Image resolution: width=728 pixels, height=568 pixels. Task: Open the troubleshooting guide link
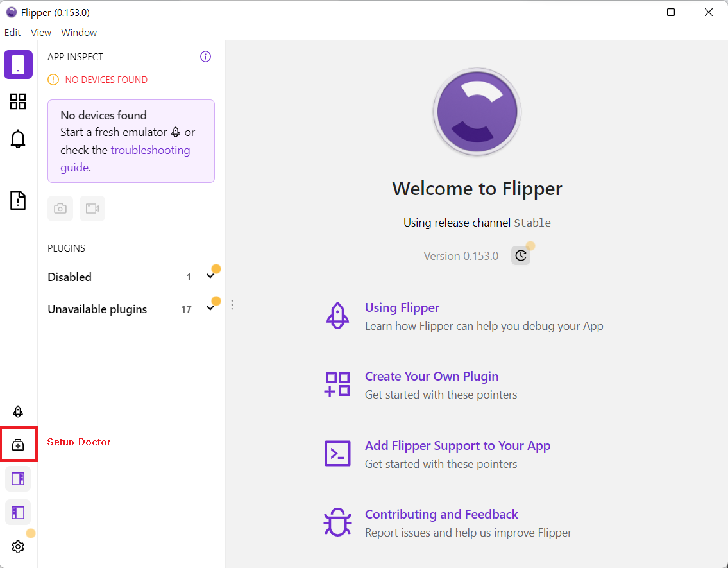pyautogui.click(x=150, y=149)
